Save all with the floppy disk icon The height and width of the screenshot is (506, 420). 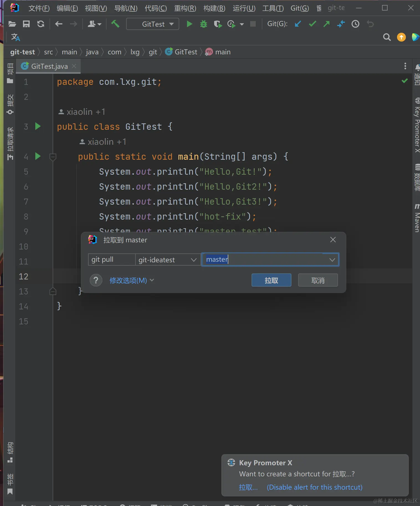[26, 24]
